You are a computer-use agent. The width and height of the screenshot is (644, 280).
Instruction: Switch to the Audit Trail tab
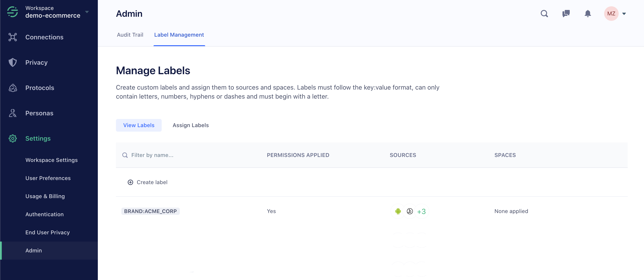coord(130,35)
